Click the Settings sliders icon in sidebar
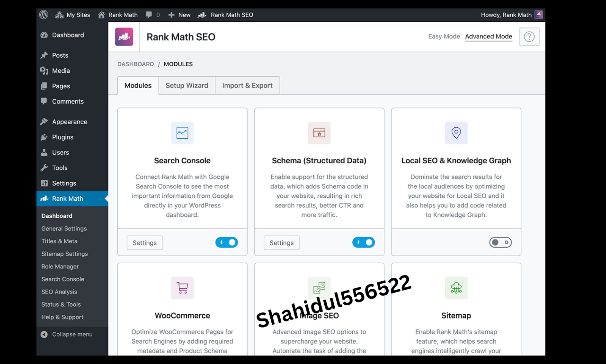Image resolution: width=606 pixels, height=364 pixels. (45, 183)
